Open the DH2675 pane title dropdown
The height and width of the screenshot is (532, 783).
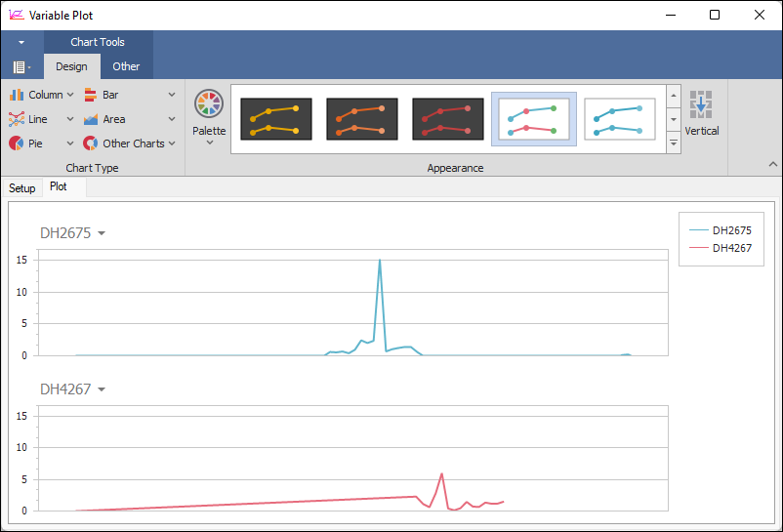coord(102,233)
